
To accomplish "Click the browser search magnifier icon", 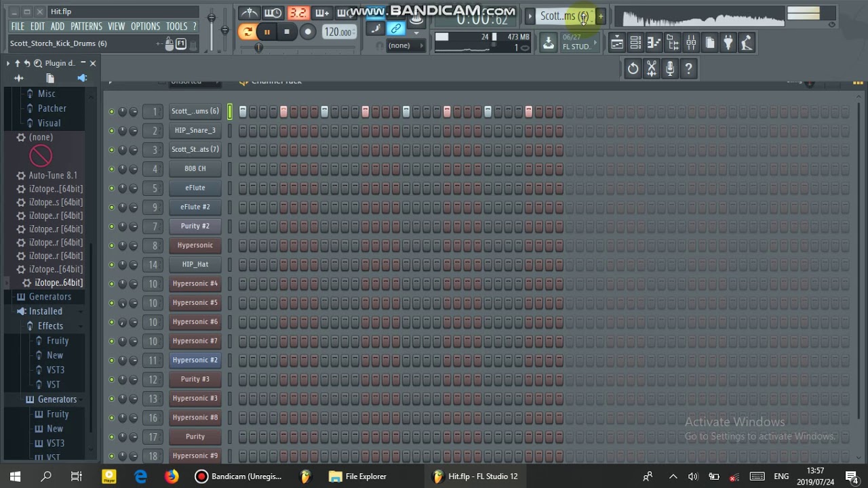I will [x=38, y=63].
